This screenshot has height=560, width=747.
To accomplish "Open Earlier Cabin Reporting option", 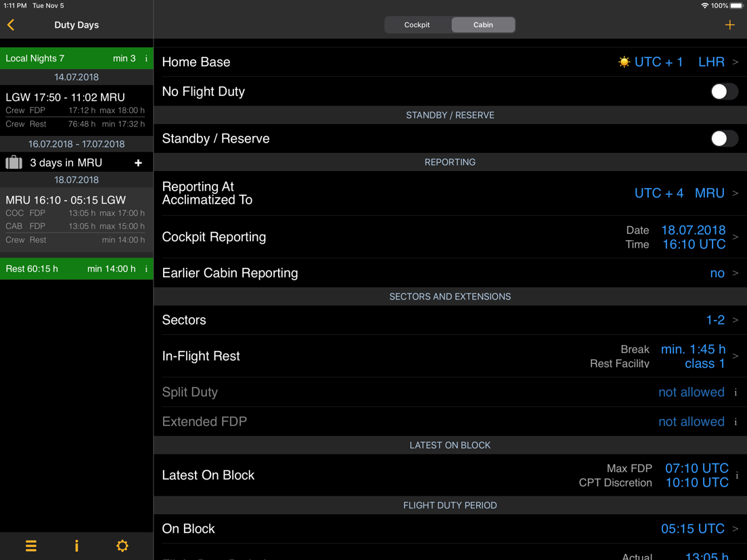I will (450, 273).
